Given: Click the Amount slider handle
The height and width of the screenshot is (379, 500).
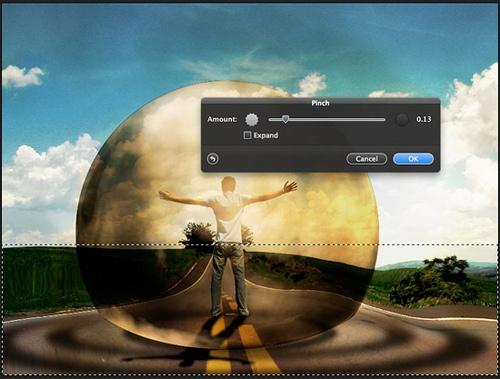Looking at the screenshot, I should click(285, 119).
